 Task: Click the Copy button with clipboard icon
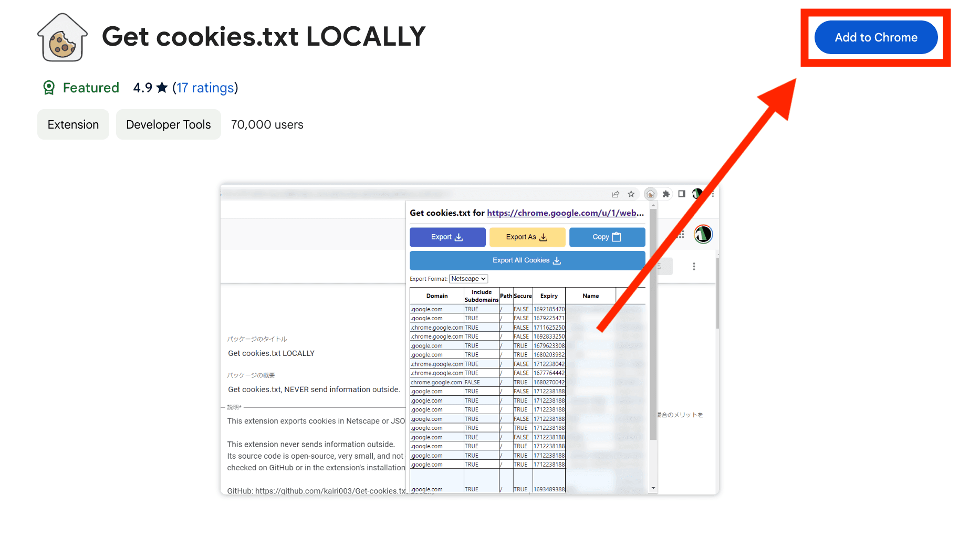(607, 237)
